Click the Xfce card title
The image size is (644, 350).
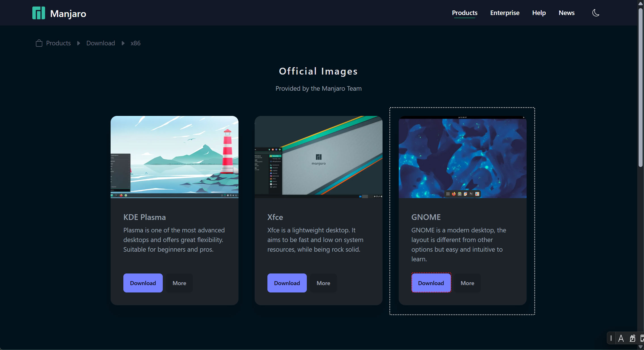275,217
